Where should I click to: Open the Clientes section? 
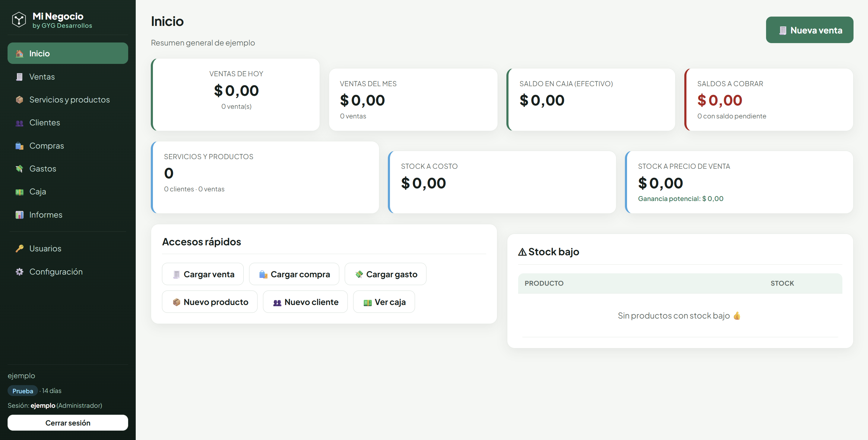pyautogui.click(x=68, y=123)
